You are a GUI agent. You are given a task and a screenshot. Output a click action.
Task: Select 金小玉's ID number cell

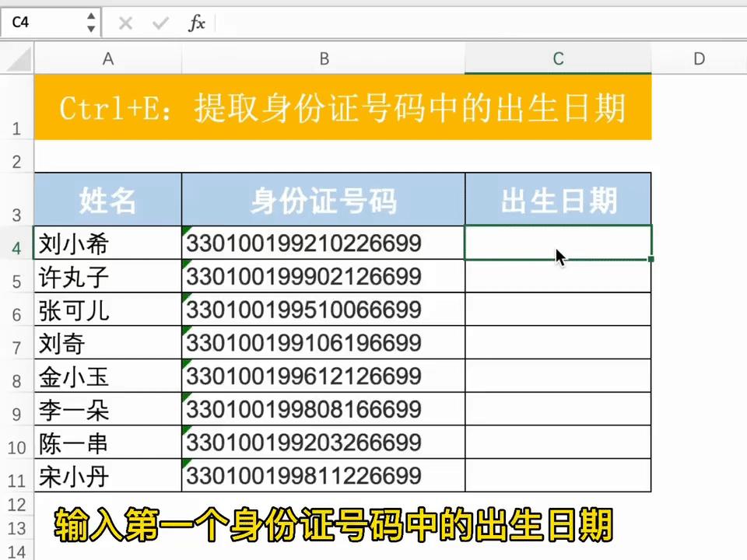[x=323, y=376]
